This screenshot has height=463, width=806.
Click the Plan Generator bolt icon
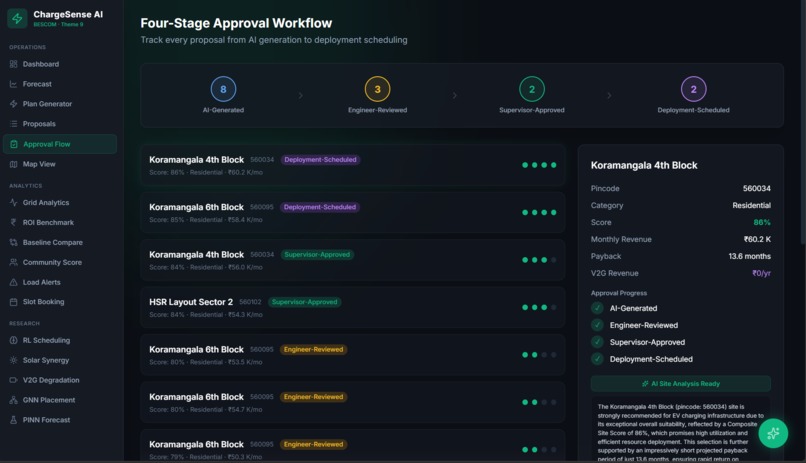[13, 104]
